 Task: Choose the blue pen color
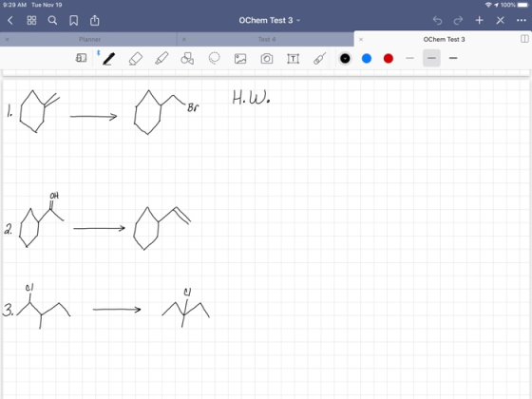coord(367,59)
